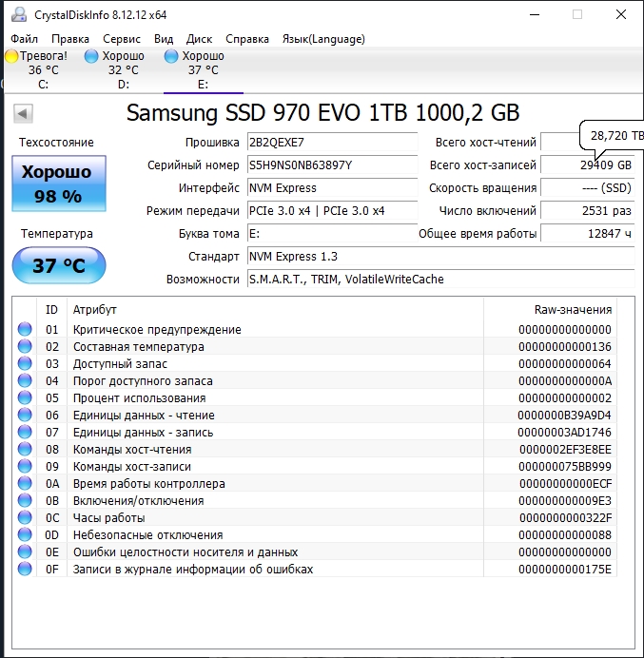Viewport: 644px width, 658px height.
Task: Select the Доступный запас attribute text
Action: point(120,364)
